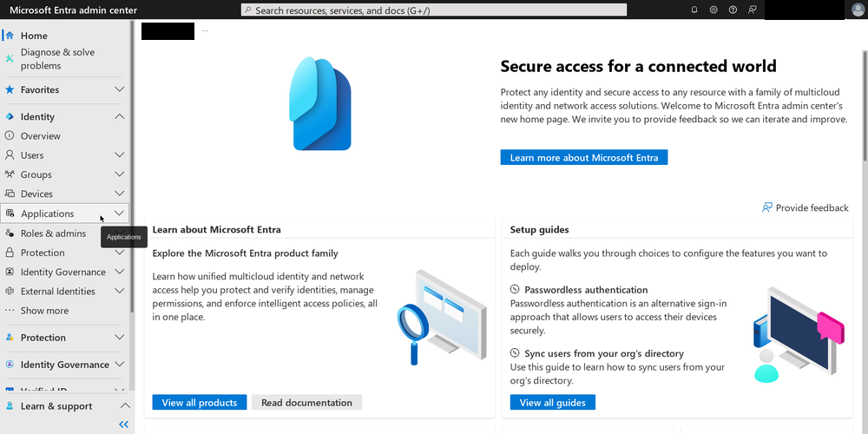Open the Provide feedback link
Viewport: 868px width, 434px height.
[x=805, y=207]
